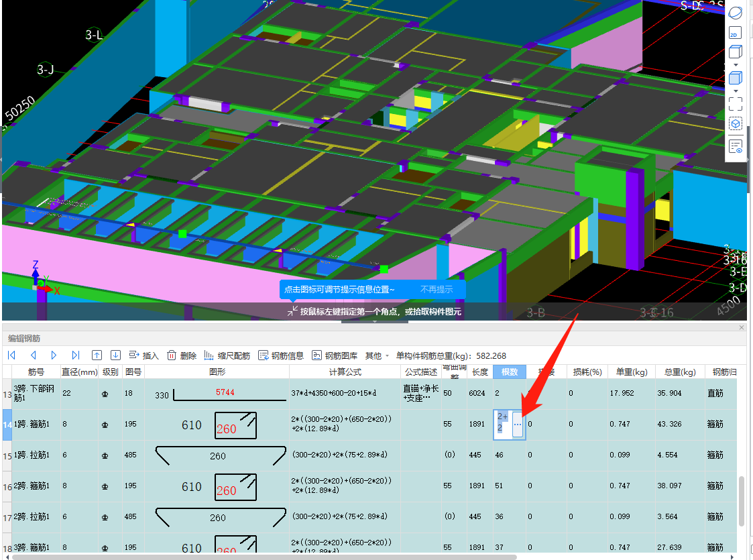Image resolution: width=753 pixels, height=560 pixels.
Task: Select the 总重(kg) column header
Action: (680, 372)
